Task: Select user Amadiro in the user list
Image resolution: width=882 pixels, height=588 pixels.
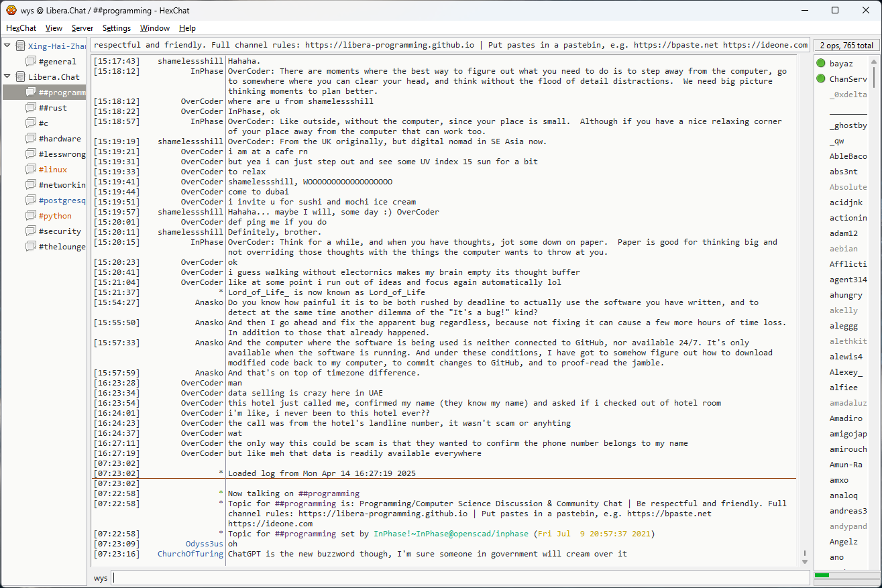Action: (846, 418)
